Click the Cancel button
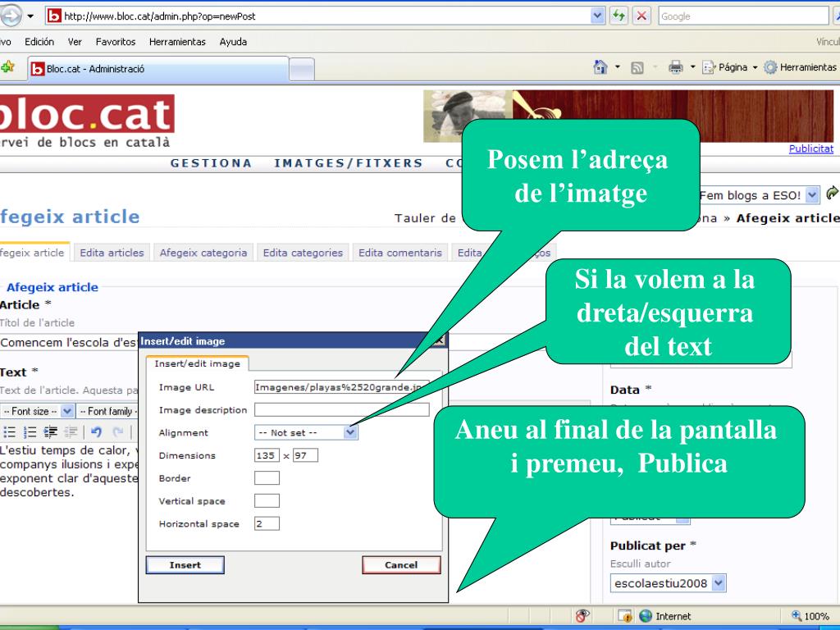 point(401,564)
